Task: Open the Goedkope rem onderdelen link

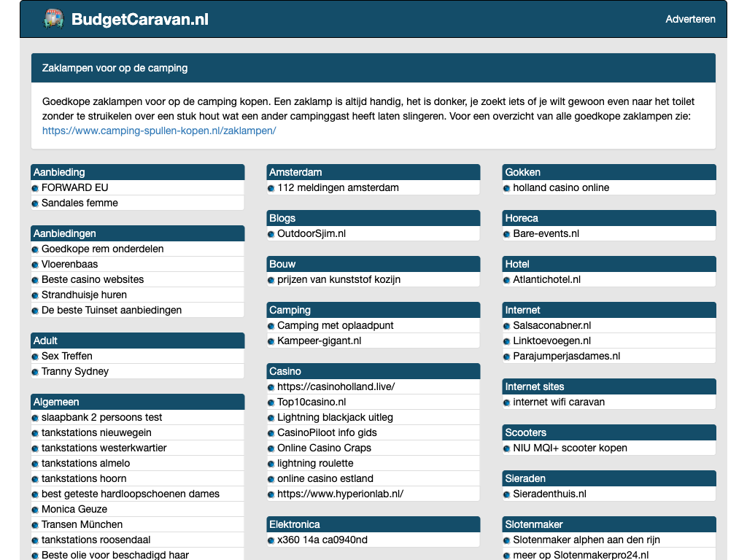Action: coord(102,249)
